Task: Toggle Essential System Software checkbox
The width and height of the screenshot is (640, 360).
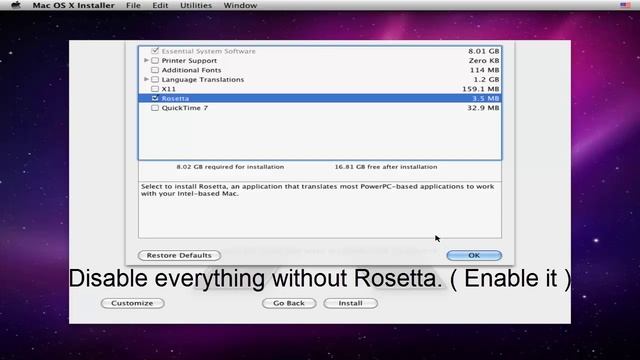Action: (155, 51)
